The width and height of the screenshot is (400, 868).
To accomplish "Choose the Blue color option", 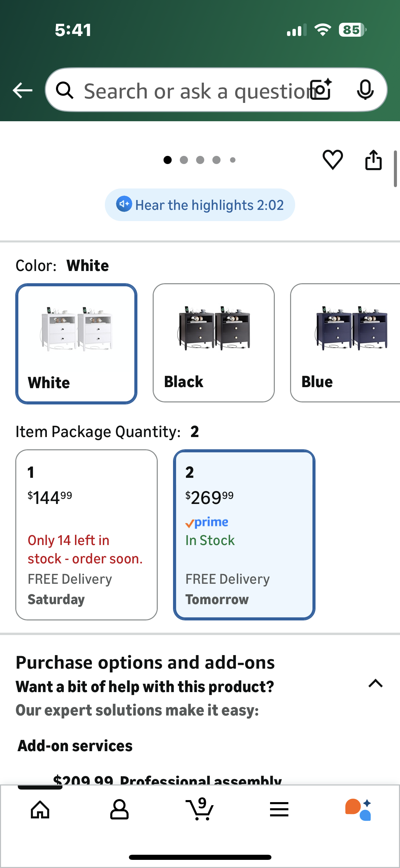I will coord(345,343).
